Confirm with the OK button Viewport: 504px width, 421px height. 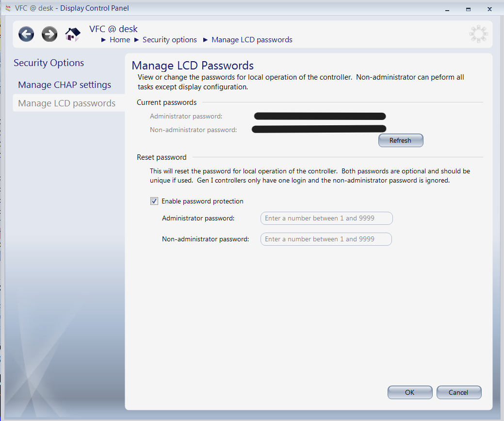click(409, 392)
